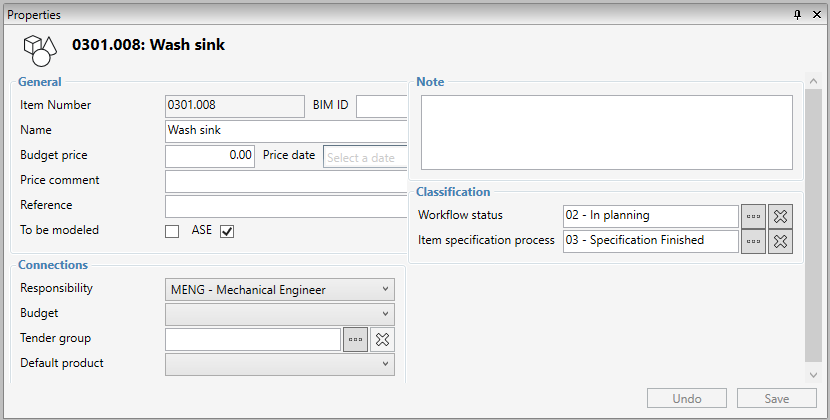Open the Default product dropdown

tap(279, 364)
